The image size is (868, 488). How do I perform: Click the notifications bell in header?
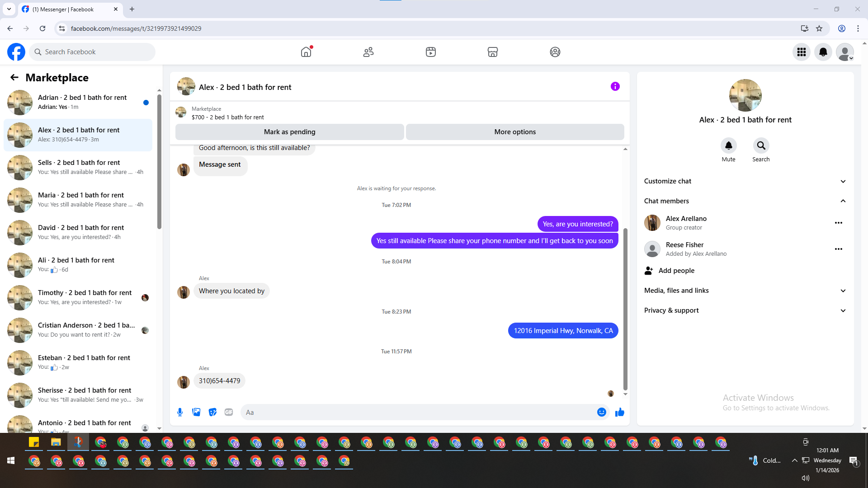[x=823, y=52]
